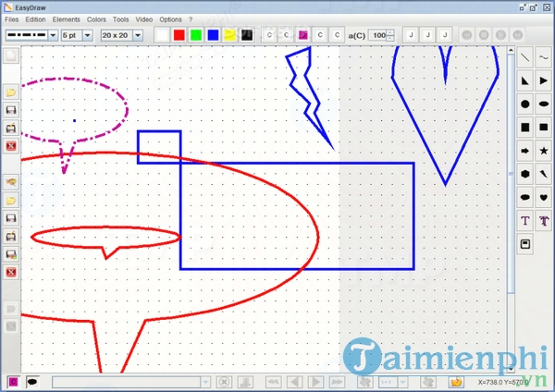Click the fish icon in left sidebar
This screenshot has height=392, width=555.
point(11,182)
